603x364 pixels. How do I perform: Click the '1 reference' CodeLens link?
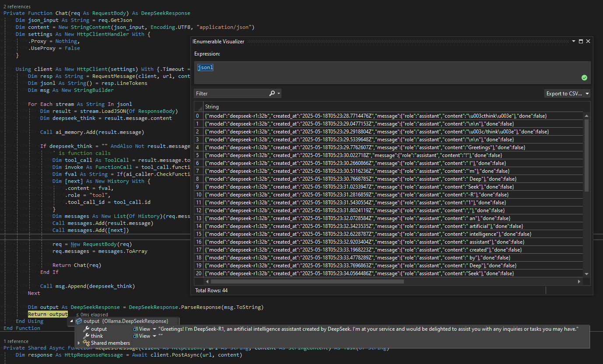point(16,341)
